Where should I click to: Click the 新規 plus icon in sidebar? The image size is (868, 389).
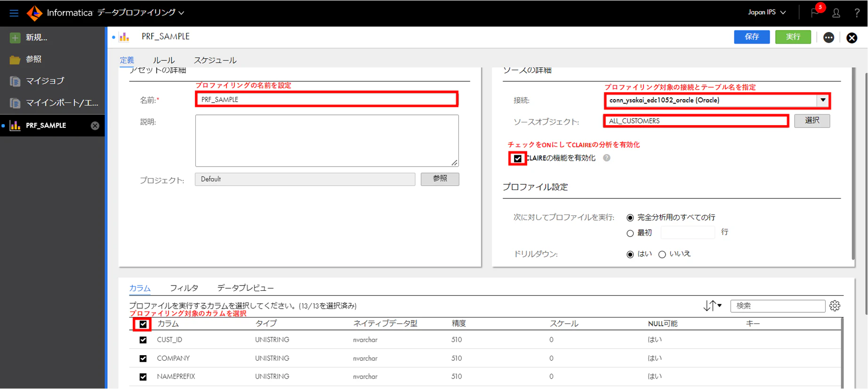pyautogui.click(x=15, y=38)
